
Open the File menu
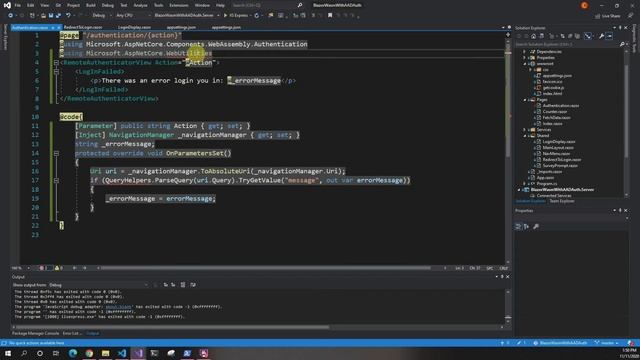(18, 5)
